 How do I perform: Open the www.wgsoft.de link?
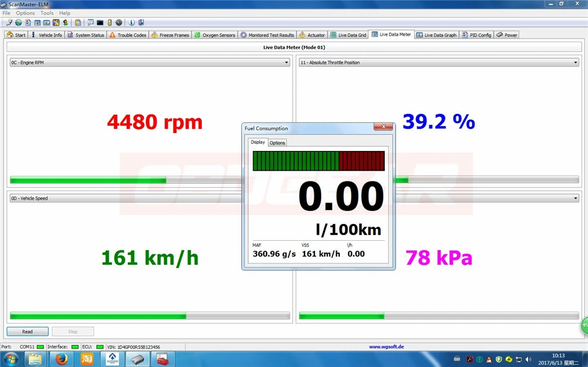(x=386, y=347)
